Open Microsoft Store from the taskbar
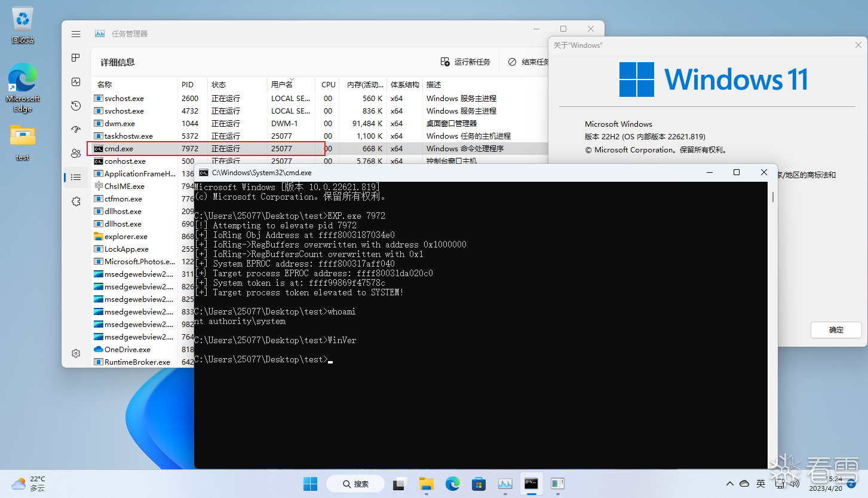 click(x=479, y=483)
